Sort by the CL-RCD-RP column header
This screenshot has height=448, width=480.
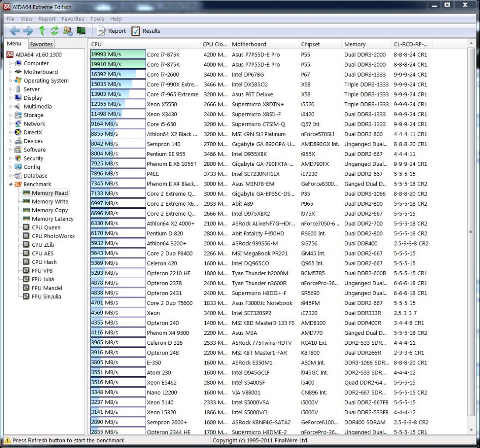point(412,44)
